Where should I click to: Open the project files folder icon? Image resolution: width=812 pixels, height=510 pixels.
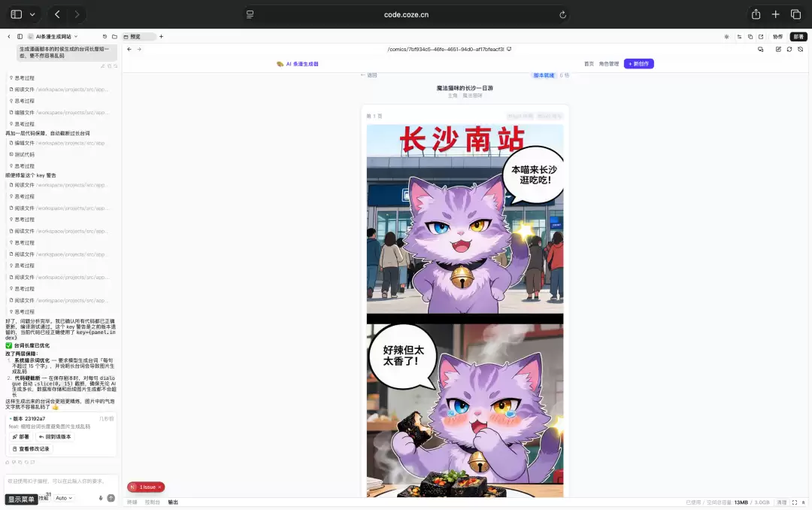point(114,36)
